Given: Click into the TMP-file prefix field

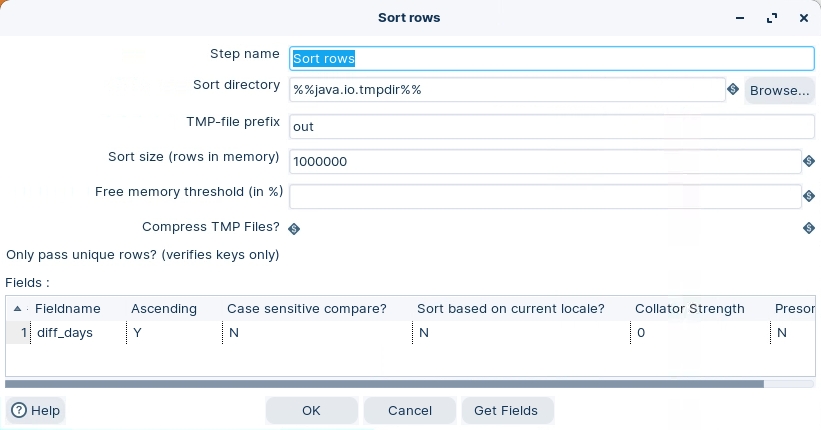Looking at the screenshot, I should (x=552, y=127).
